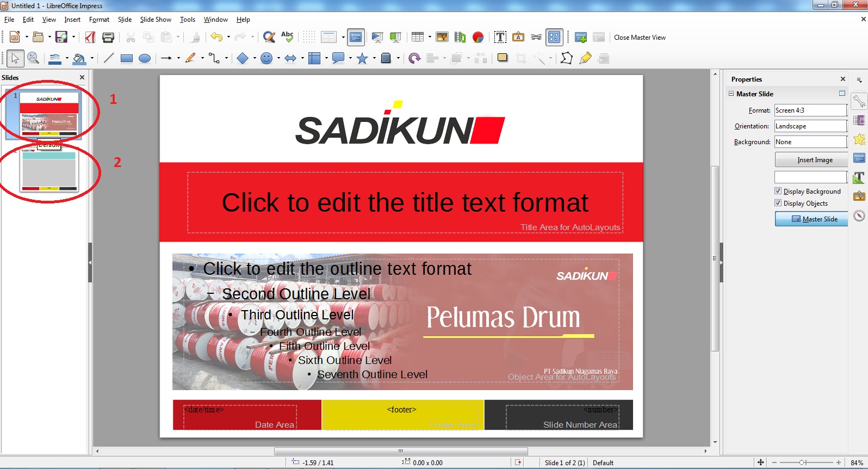
Task: Insert an image from the toolbar
Action: (442, 37)
